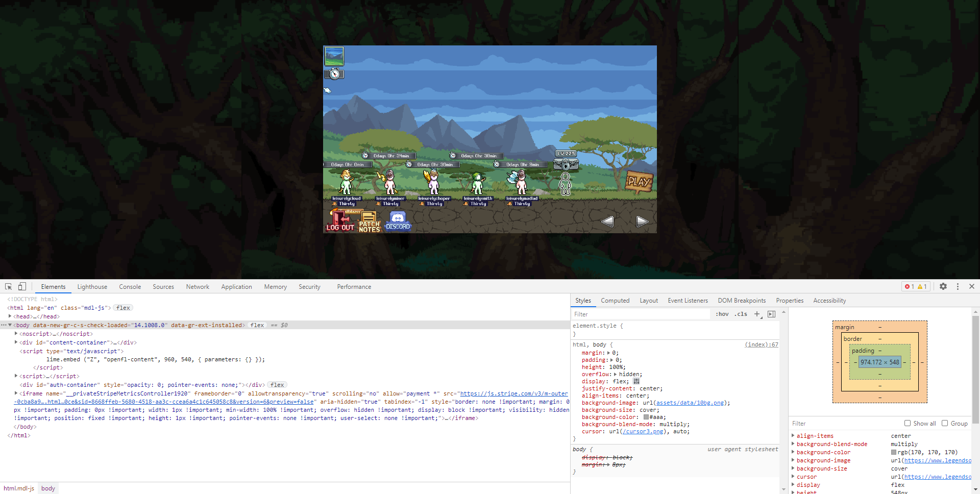Collapse the body element node

[x=10, y=325]
